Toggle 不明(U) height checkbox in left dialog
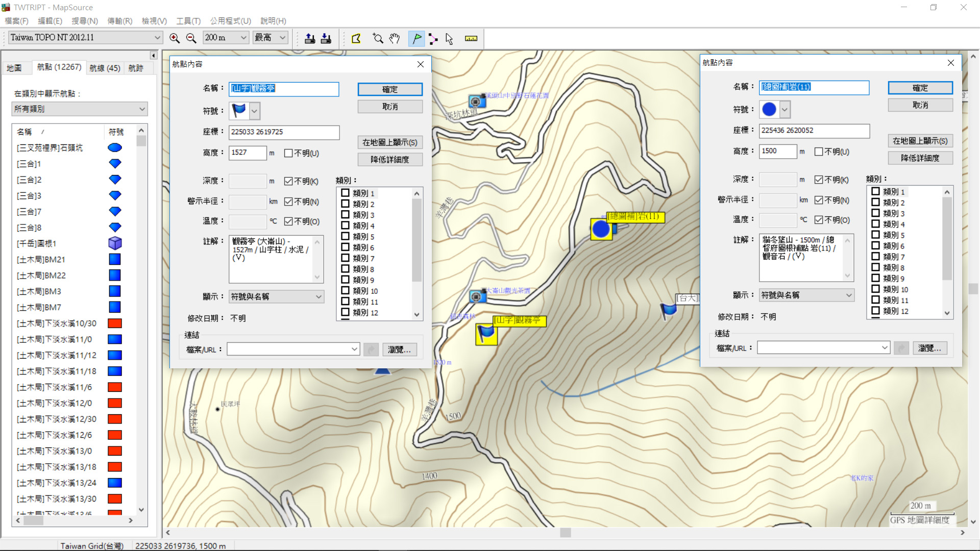 click(288, 153)
